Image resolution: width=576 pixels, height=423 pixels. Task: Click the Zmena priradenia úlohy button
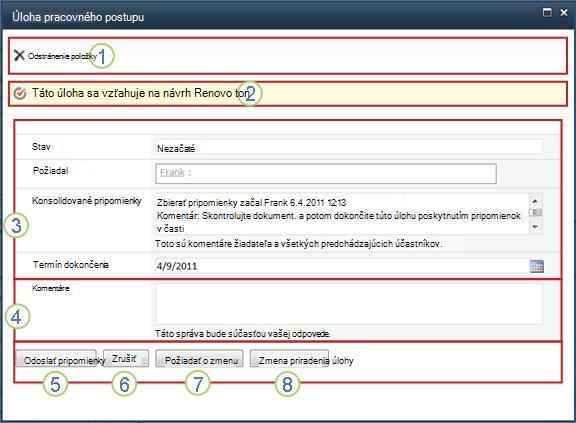click(289, 359)
